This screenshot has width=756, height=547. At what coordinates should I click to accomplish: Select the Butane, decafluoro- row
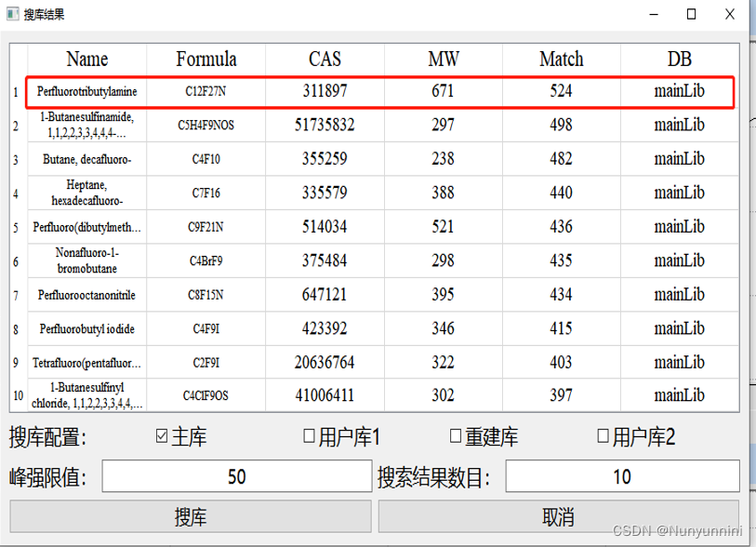coord(86,159)
